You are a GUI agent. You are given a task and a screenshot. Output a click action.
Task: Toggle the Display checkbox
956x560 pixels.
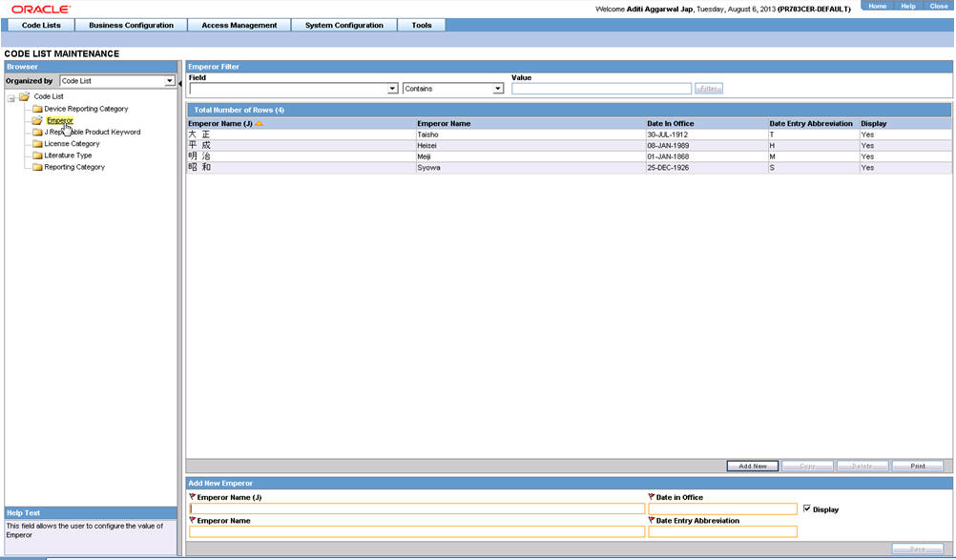[806, 508]
